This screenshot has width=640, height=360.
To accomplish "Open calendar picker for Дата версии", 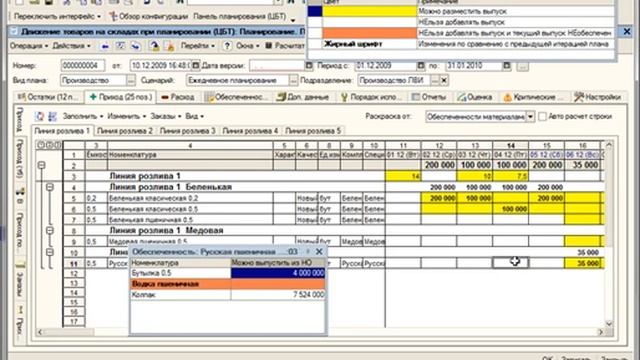I will (309, 65).
